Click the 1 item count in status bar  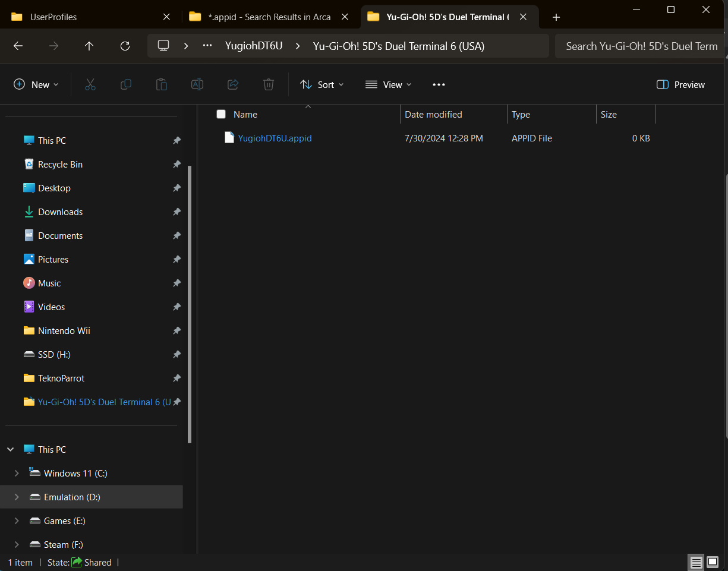(20, 562)
